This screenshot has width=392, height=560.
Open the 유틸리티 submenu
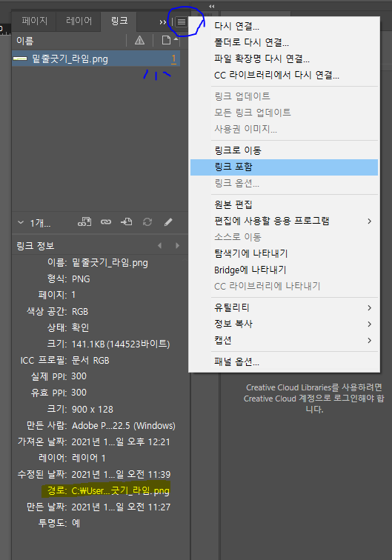[284, 307]
